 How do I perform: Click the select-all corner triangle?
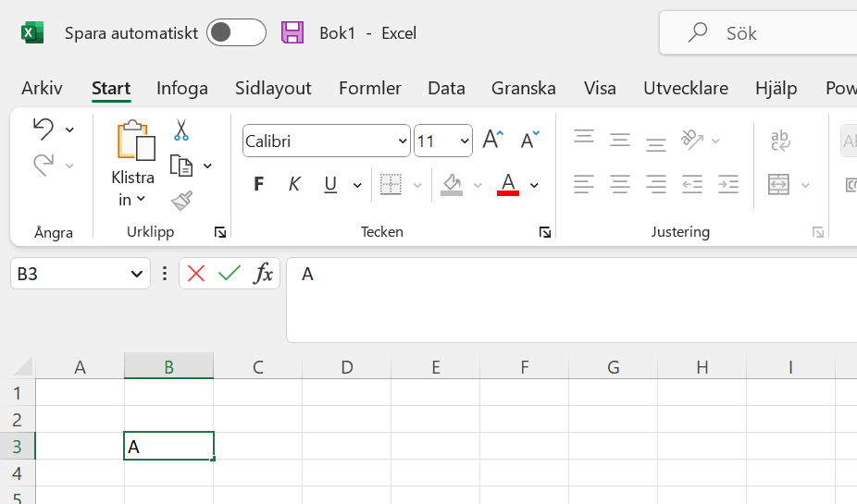[x=22, y=366]
